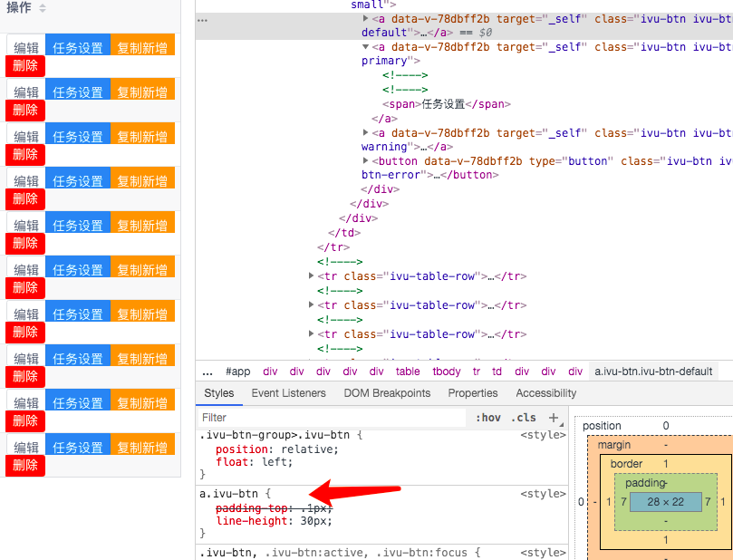
Task: Expand the first collapsed ivu-table-row tr node
Action: (311, 275)
